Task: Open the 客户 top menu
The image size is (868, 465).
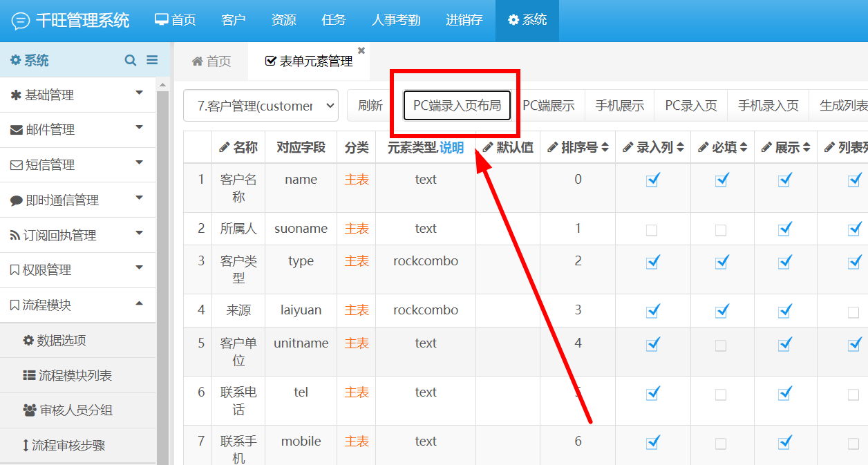Action: 234,20
